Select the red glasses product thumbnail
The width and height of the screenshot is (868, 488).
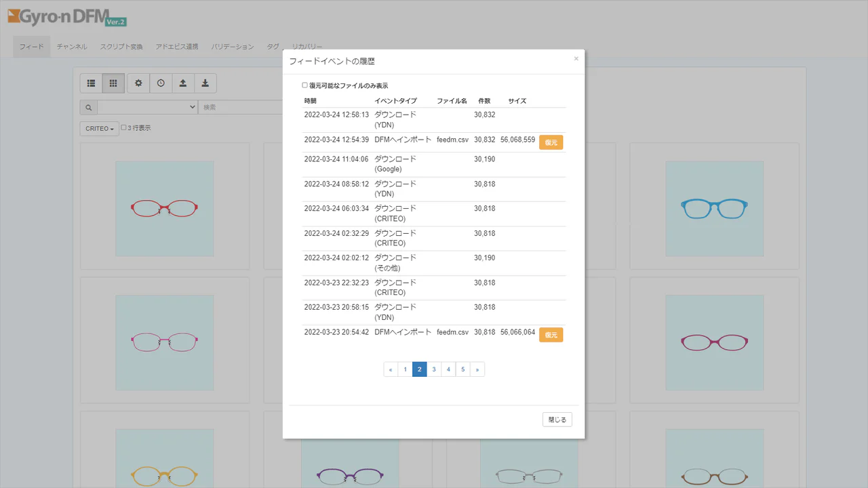coord(165,208)
